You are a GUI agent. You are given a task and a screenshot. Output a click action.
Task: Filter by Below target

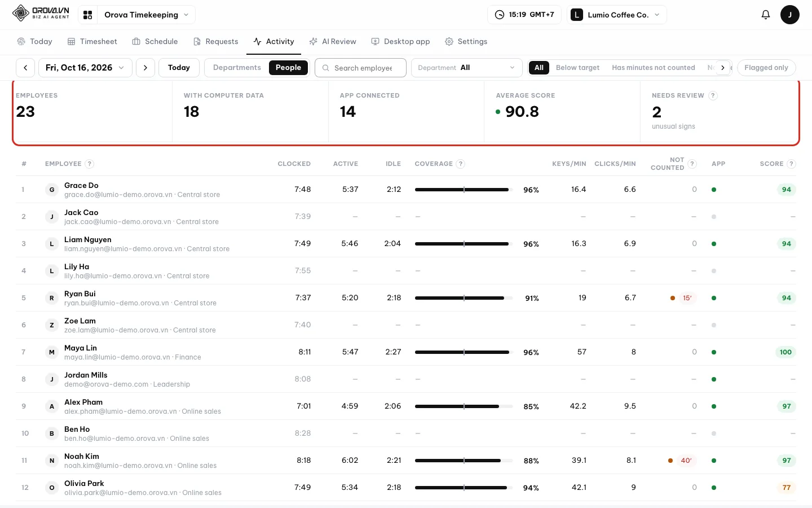point(577,68)
